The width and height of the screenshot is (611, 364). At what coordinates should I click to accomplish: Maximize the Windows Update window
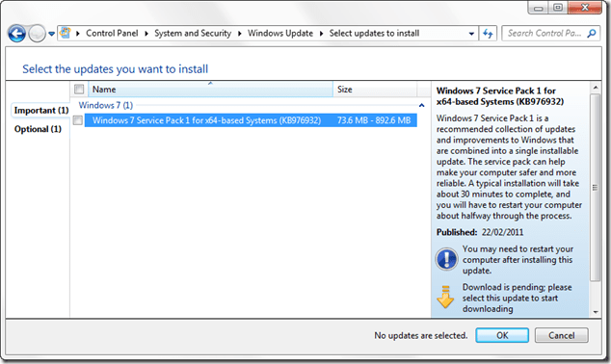(x=558, y=8)
